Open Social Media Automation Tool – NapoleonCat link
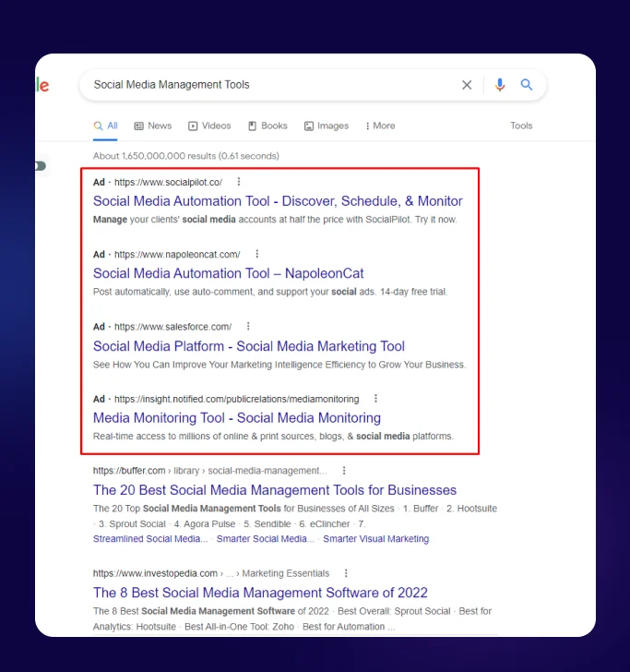Screen dimensions: 630x672 click(x=228, y=273)
